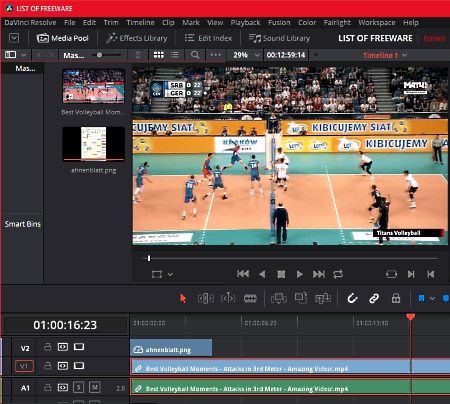
Task: Open the Fusion menu
Action: tap(279, 23)
